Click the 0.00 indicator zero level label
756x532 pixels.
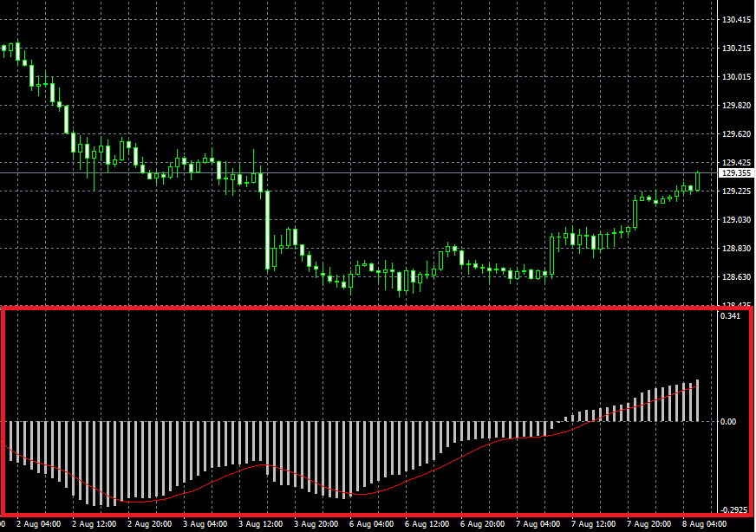coord(728,422)
